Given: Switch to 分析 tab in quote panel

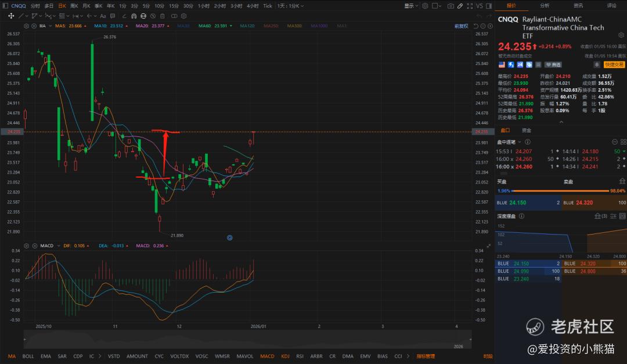Looking at the screenshot, I should (x=545, y=6).
